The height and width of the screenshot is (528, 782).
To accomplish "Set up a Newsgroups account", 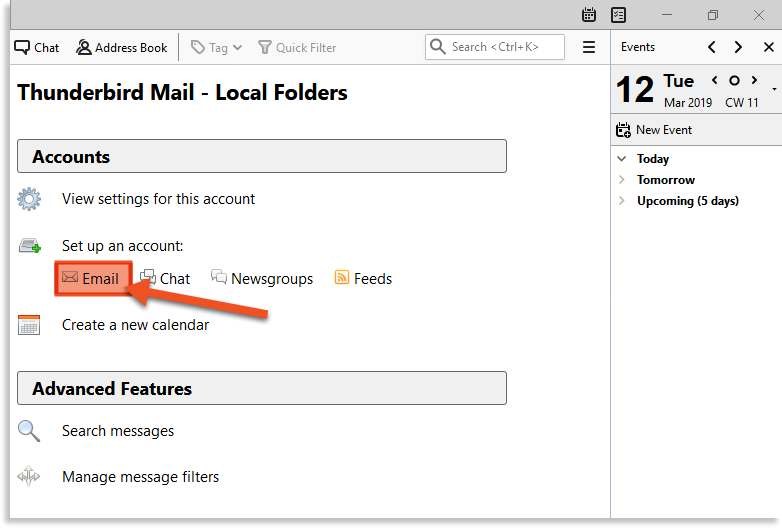I will click(x=262, y=279).
